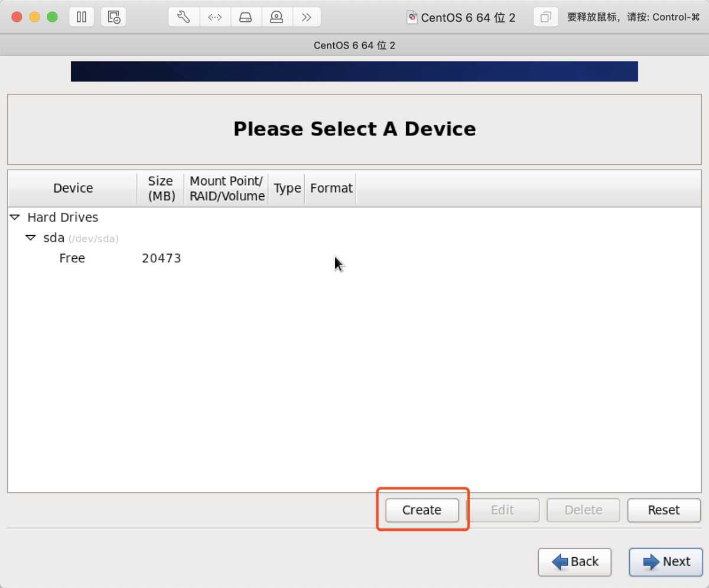Pause the virtual machine
Image resolution: width=709 pixels, height=588 pixels.
coord(82,17)
